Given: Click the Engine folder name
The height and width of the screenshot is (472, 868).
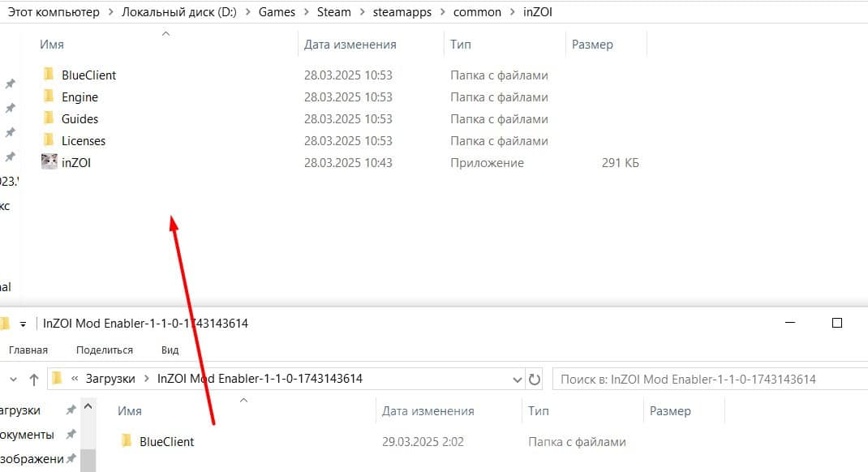Looking at the screenshot, I should point(79,97).
